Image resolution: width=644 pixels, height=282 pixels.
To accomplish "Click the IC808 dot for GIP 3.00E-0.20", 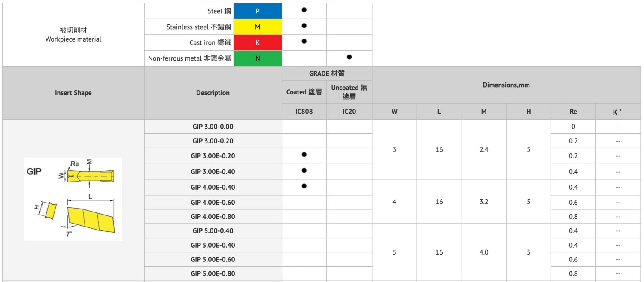I will coord(304,155).
